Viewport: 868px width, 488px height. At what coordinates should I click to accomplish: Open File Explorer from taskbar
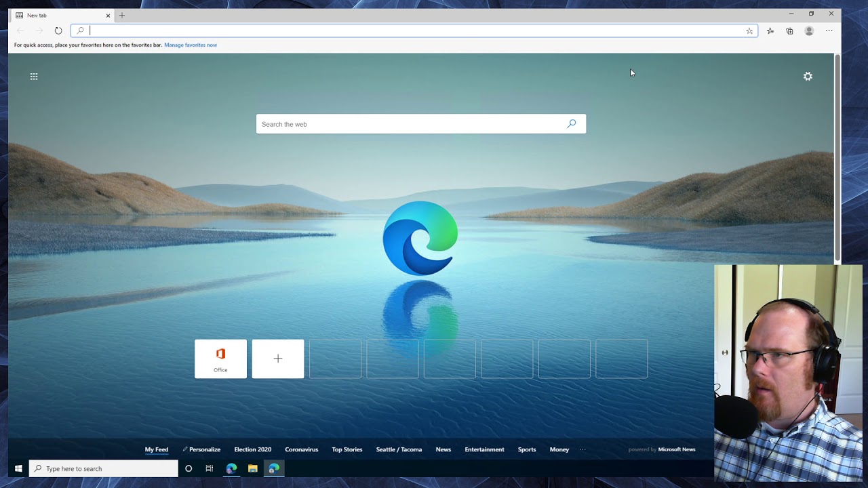pos(253,468)
